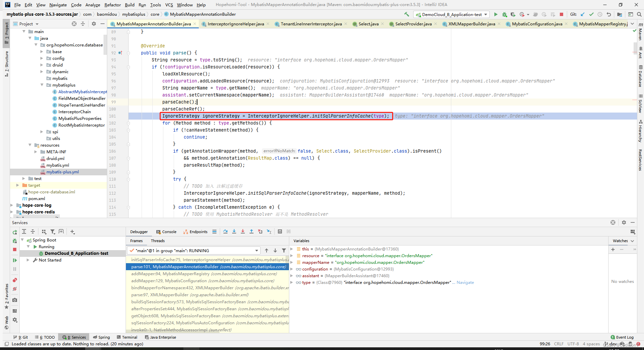644x350 pixels.
Task: Toggle SciView tool window on right sidebar
Action: pyautogui.click(x=640, y=104)
